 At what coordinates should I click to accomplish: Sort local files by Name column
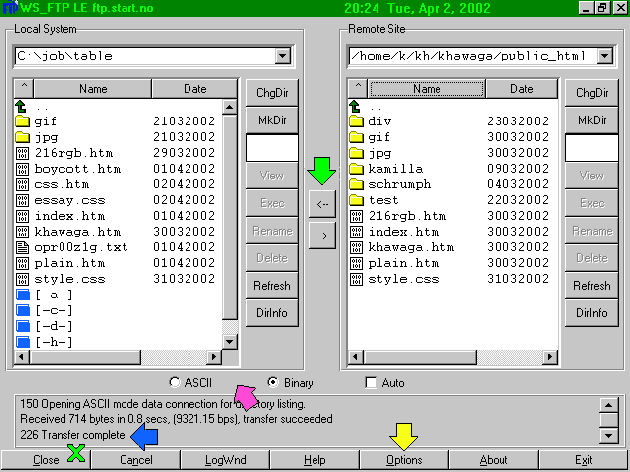pos(93,88)
